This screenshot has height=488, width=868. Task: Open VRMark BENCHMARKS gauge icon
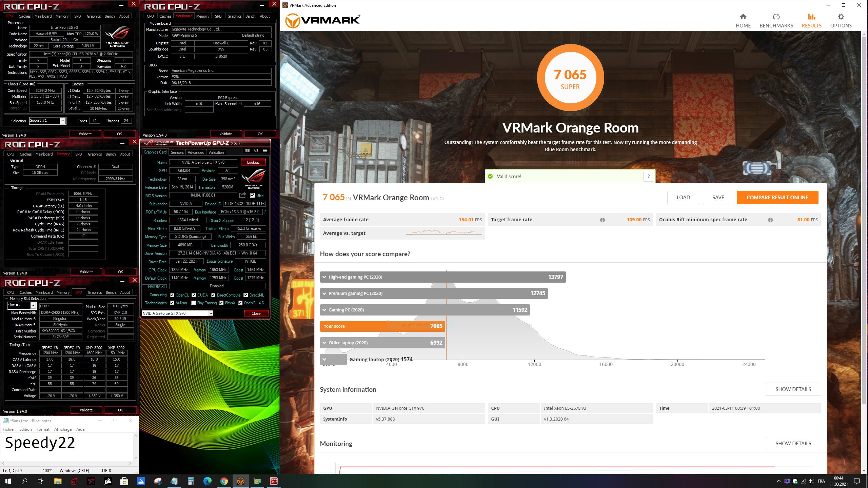[x=776, y=17]
